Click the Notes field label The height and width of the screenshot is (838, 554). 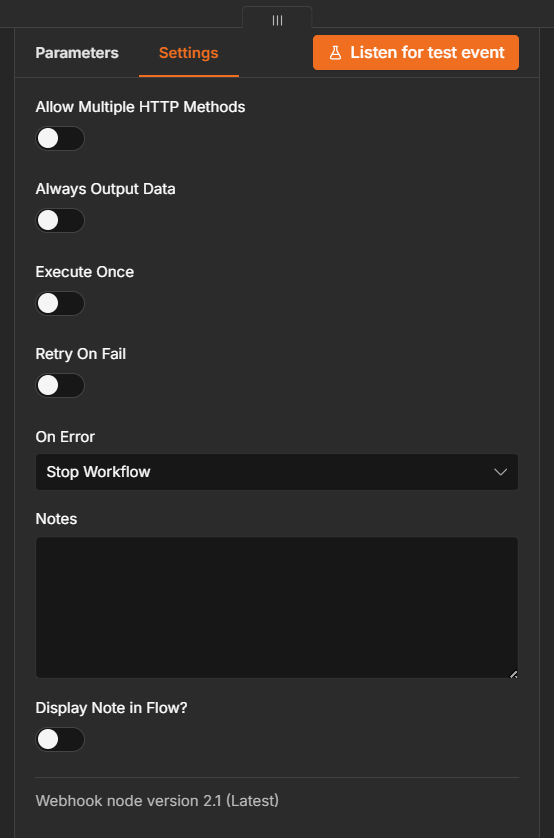point(56,519)
